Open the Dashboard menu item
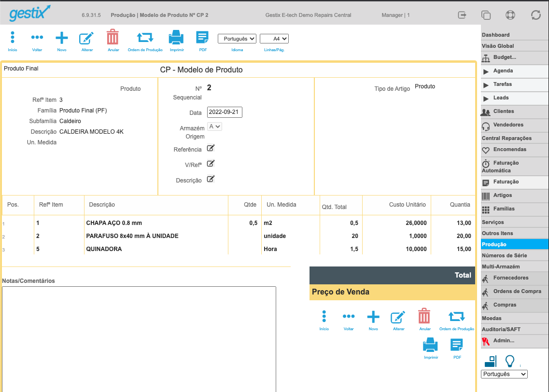This screenshot has height=392, width=549. coord(514,35)
